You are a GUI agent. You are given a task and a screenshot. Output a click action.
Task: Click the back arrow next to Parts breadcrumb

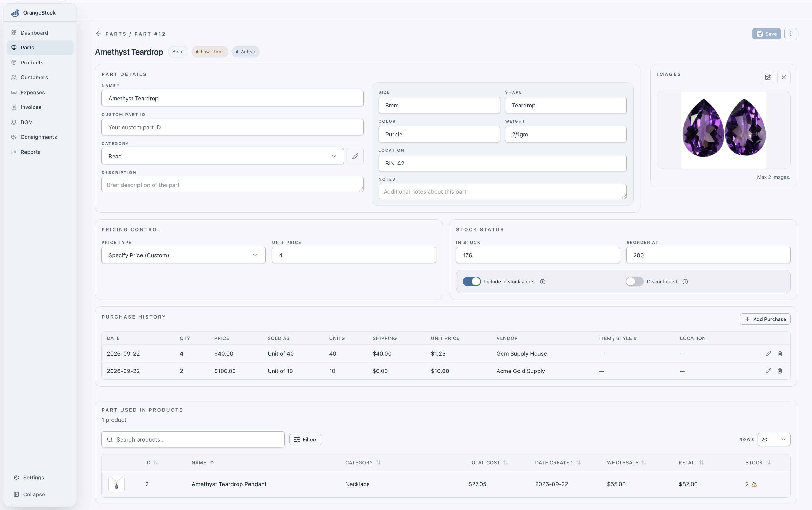point(98,34)
